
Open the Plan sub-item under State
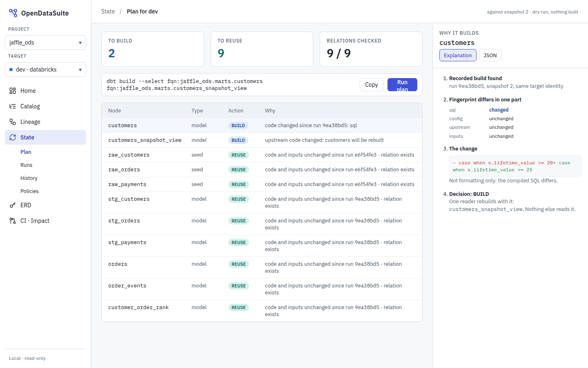[26, 152]
